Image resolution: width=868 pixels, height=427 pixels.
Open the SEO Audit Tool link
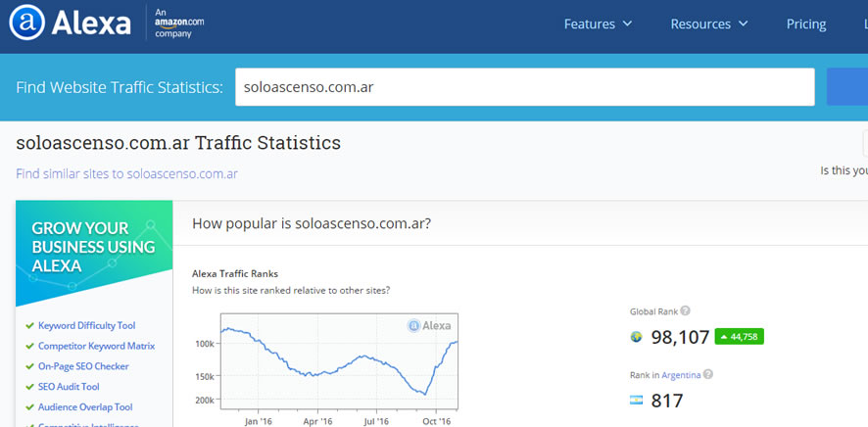69,387
